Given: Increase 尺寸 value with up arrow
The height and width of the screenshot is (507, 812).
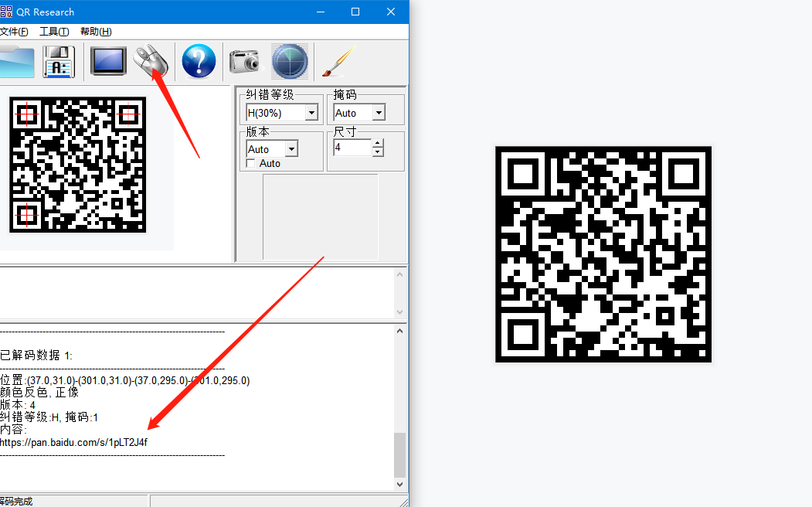Looking at the screenshot, I should 378,144.
